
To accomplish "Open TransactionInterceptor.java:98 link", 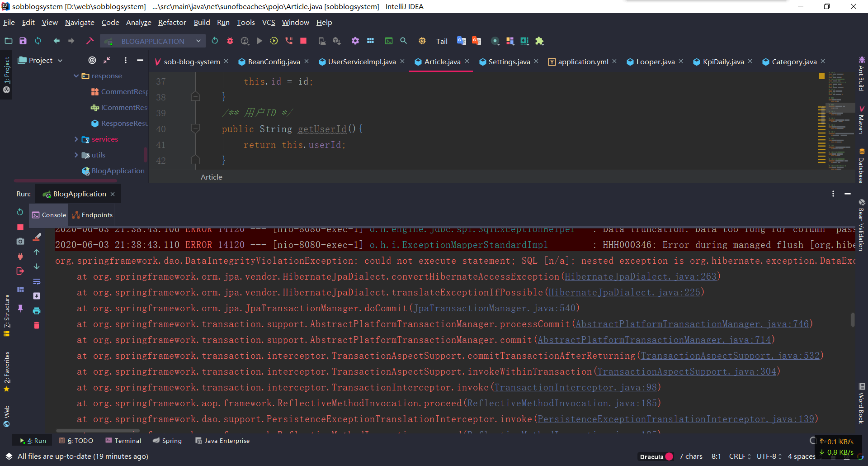I will point(576,387).
